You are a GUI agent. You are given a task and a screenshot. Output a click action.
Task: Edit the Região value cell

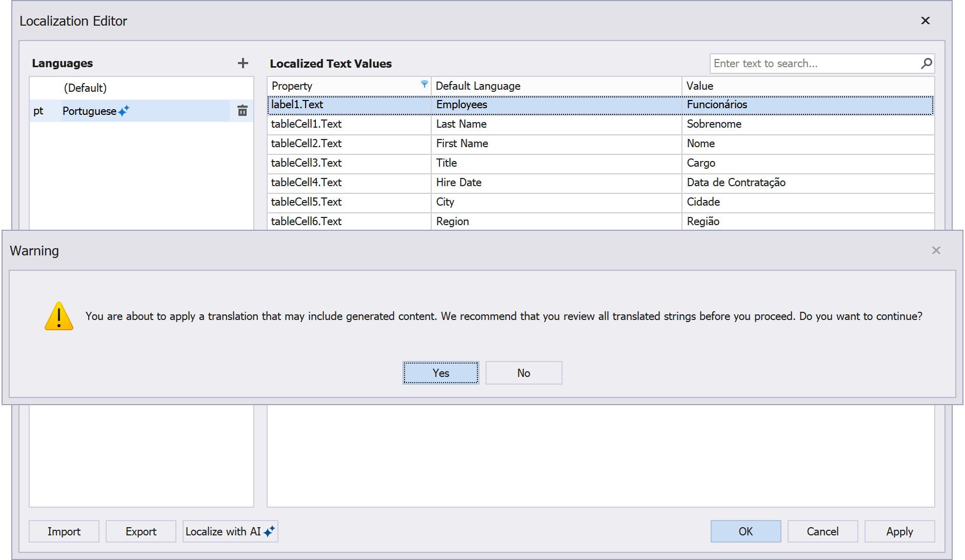(808, 222)
